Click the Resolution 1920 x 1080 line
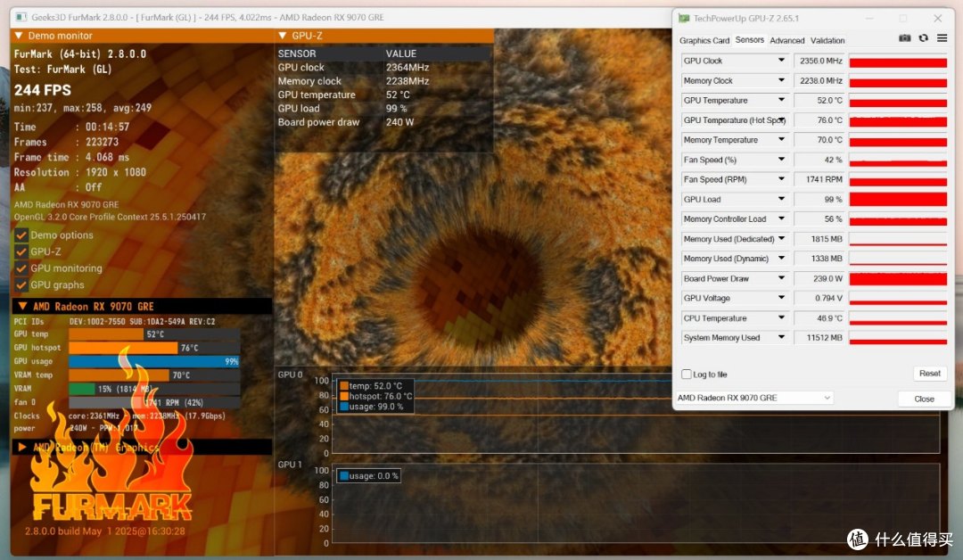 (80, 172)
